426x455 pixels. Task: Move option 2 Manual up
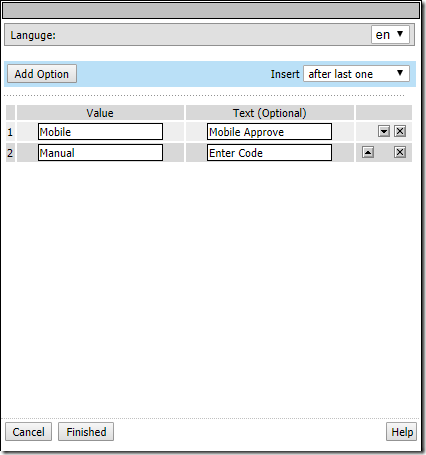tap(368, 152)
